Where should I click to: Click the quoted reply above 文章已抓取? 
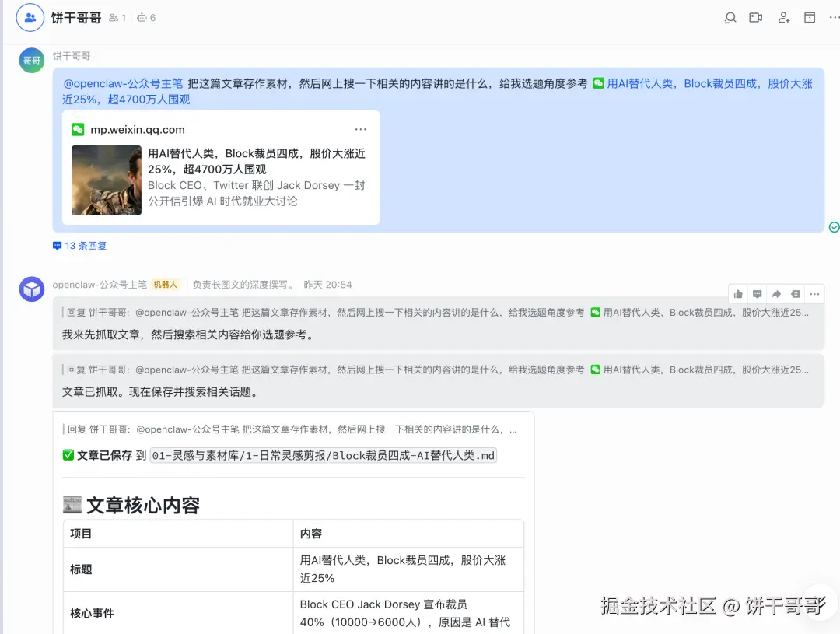pyautogui.click(x=435, y=370)
